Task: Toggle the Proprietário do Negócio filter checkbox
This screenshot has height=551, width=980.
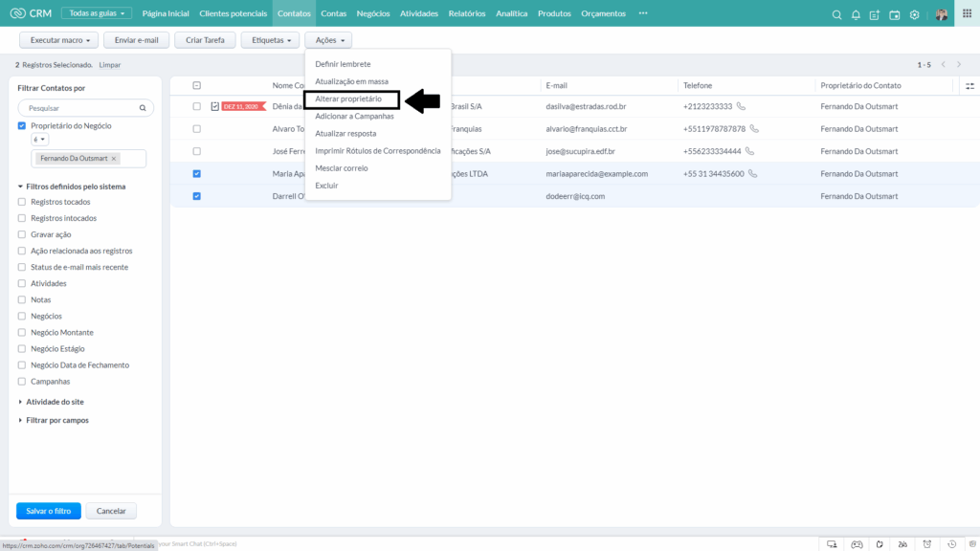Action: [22, 125]
